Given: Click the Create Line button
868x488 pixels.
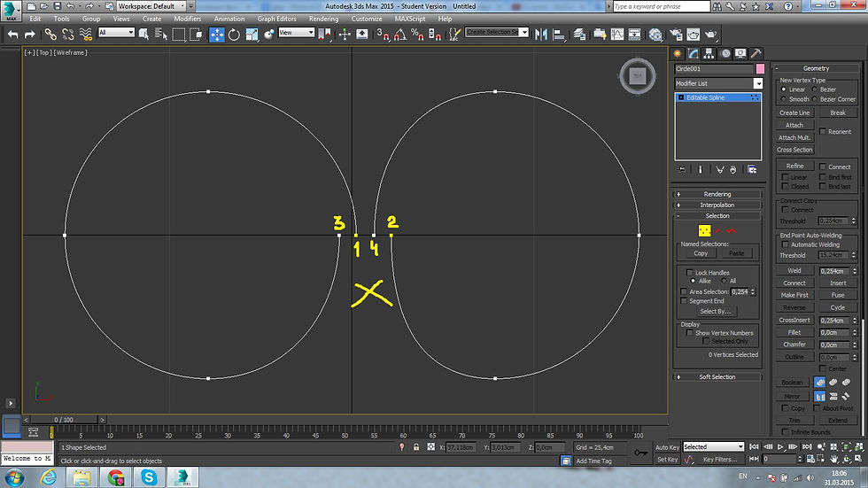Looking at the screenshot, I should (794, 112).
